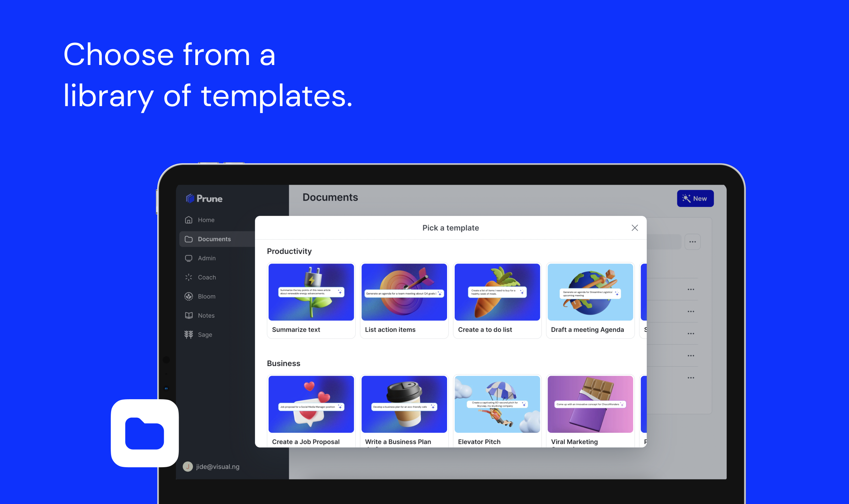Image resolution: width=849 pixels, height=504 pixels.
Task: Click the jide@visual.ng account avatar
Action: 188,467
